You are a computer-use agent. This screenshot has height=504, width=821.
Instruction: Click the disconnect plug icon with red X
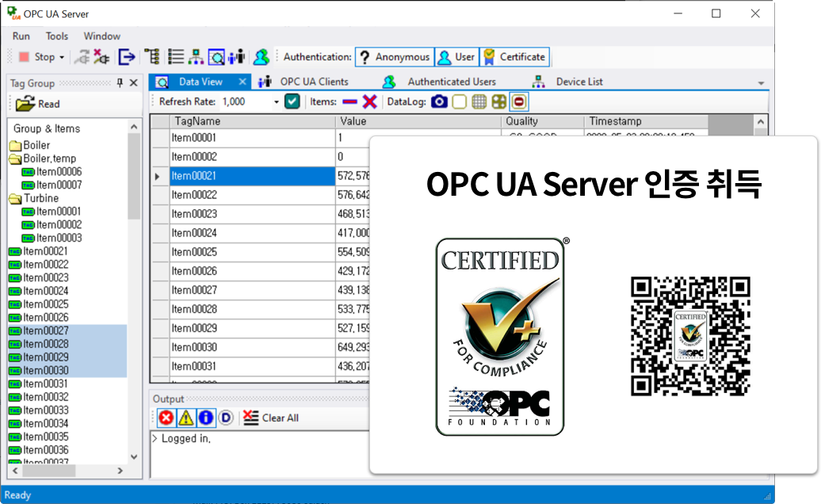pos(101,57)
